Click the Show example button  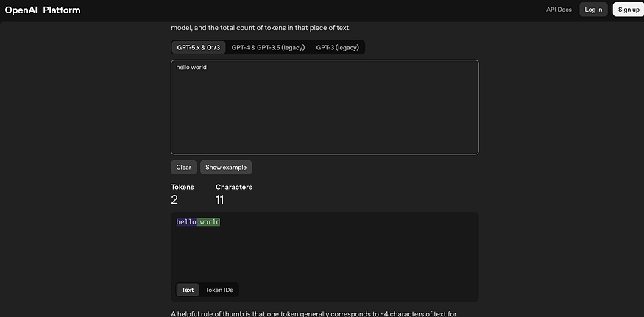click(x=226, y=167)
